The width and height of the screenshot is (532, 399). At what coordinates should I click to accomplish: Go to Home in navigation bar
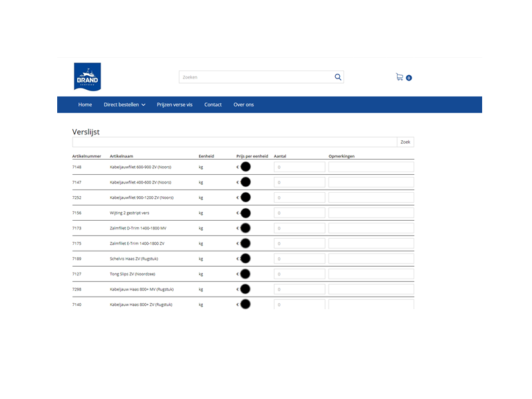(85, 104)
